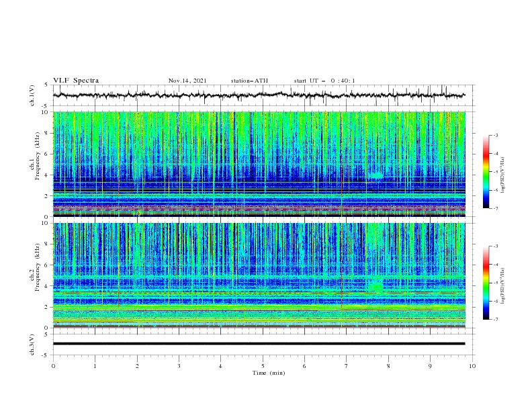This screenshot has width=532, height=411.
Task: Click the "-7" value on ch.2 colorbar
Action: point(495,320)
